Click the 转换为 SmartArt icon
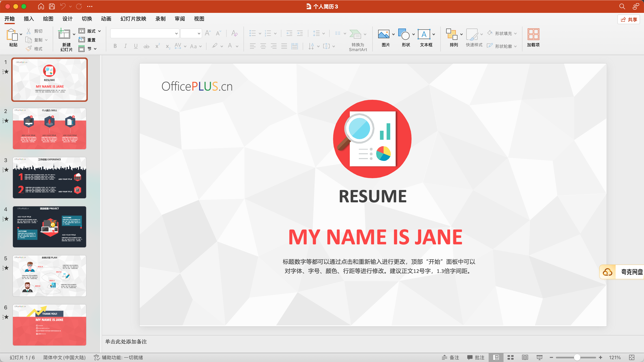The image size is (644, 362). [355, 34]
